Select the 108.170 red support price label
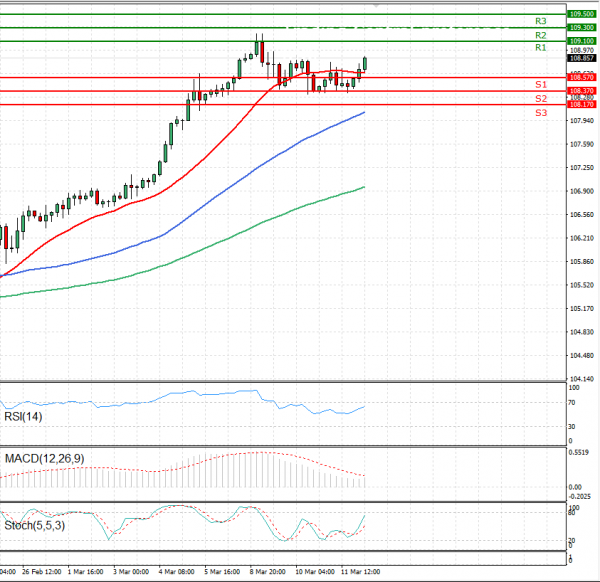 (581, 104)
